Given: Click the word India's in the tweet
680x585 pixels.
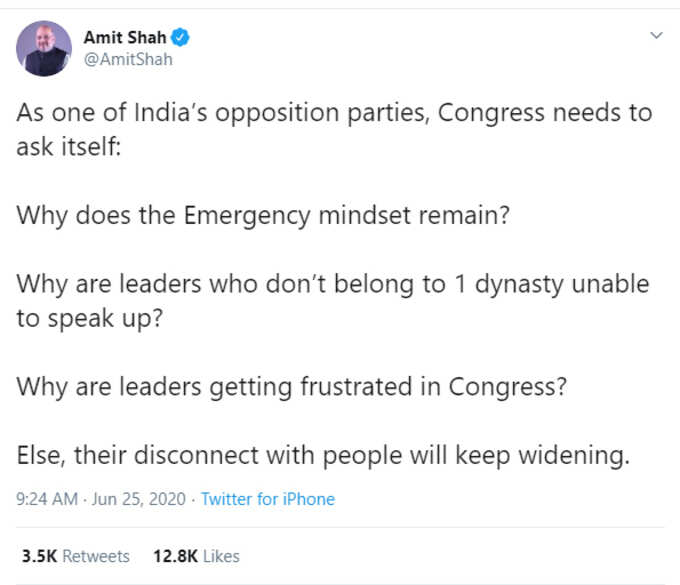Looking at the screenshot, I should point(171,113).
